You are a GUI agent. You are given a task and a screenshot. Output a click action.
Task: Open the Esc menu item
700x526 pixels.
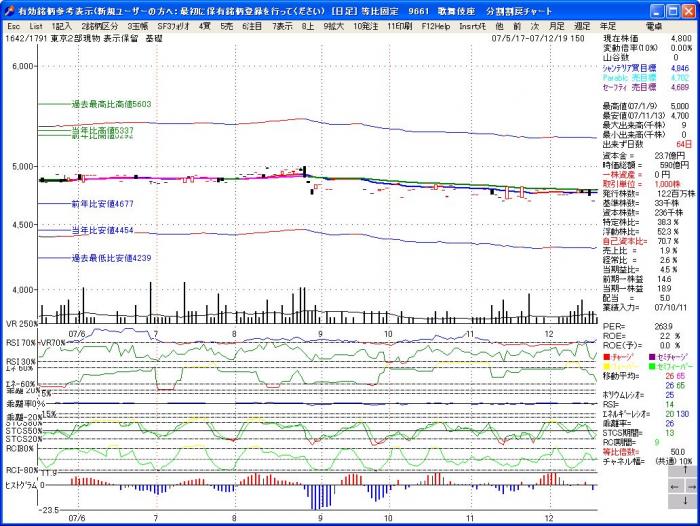[x=13, y=24]
